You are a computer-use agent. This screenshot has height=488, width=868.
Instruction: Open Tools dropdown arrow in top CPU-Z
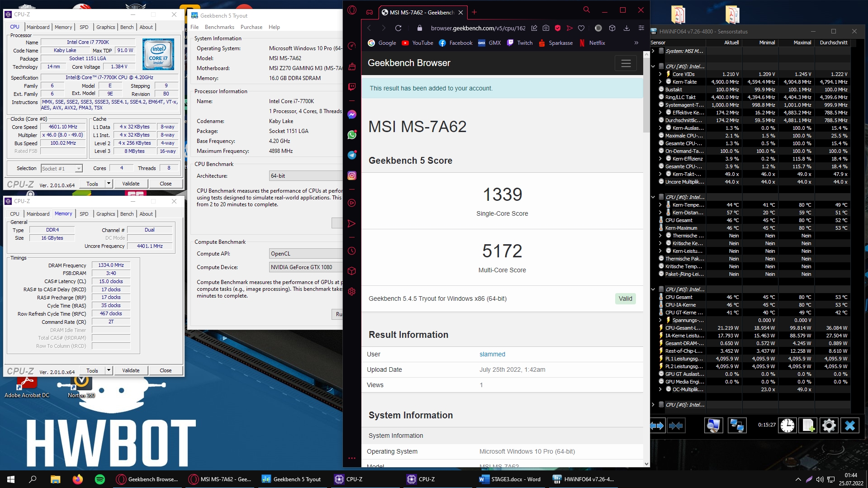pos(109,184)
